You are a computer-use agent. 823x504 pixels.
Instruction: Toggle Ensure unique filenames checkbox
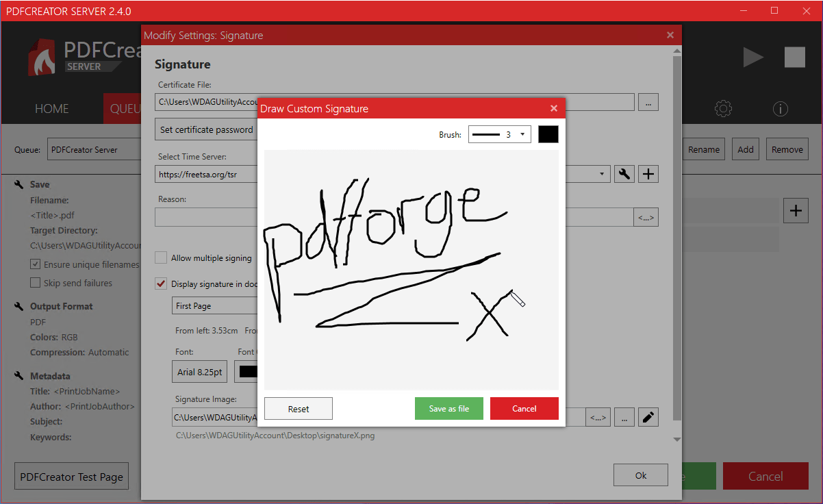point(36,264)
